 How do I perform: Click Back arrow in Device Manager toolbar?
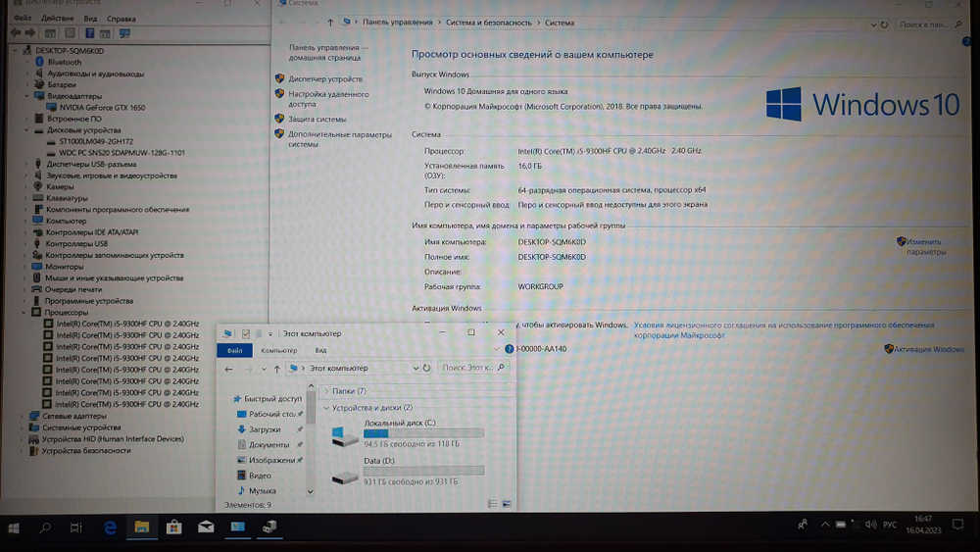click(16, 33)
